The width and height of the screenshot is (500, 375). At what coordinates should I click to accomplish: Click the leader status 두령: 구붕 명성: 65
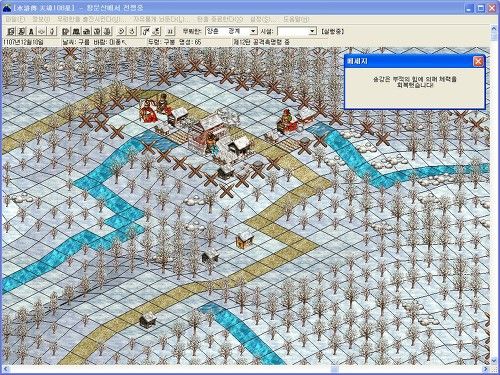pyautogui.click(x=174, y=42)
